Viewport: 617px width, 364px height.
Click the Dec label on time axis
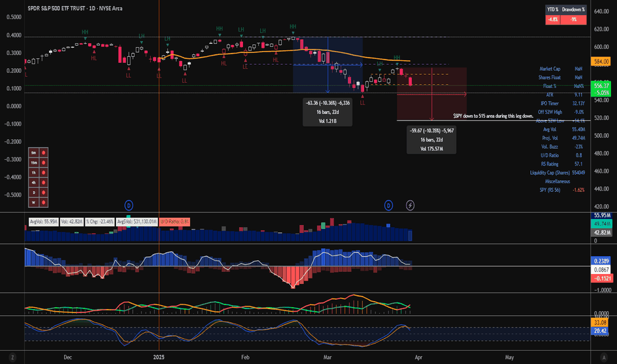(x=68, y=357)
